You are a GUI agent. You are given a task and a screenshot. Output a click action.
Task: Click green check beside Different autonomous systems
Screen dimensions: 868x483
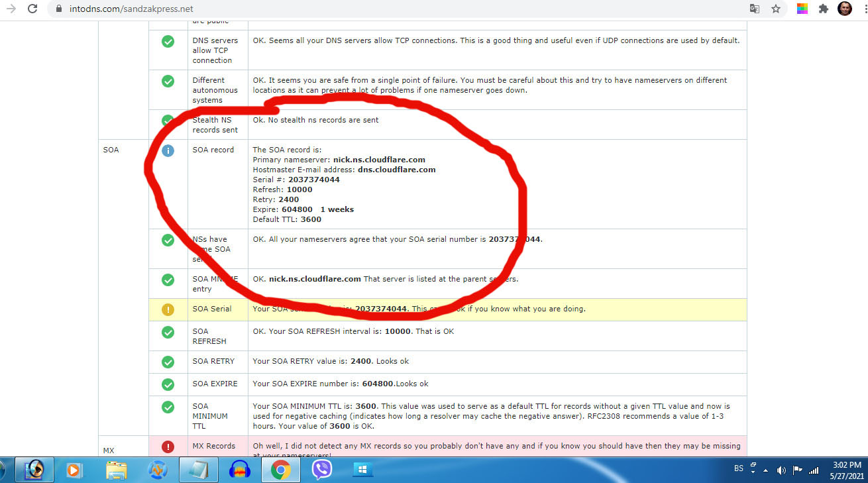[168, 81]
